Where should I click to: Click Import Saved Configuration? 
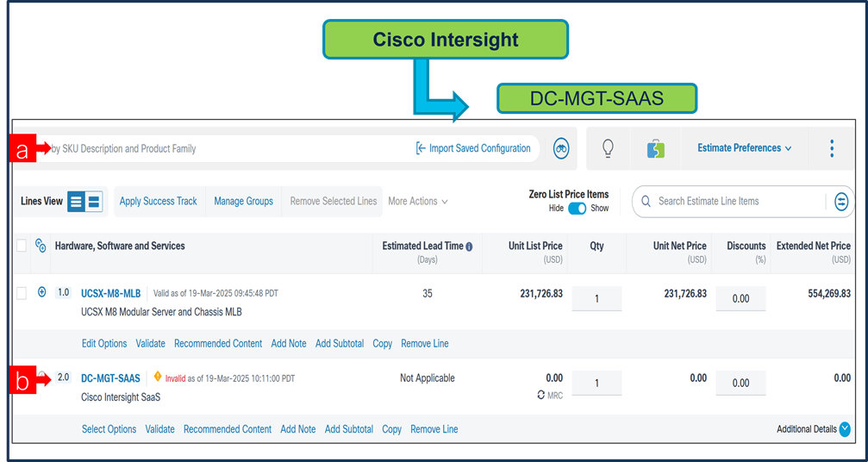473,148
